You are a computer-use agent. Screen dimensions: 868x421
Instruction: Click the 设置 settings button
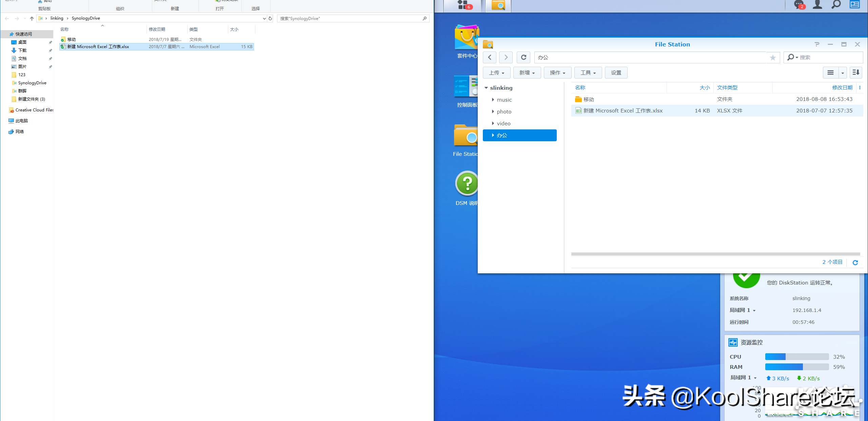click(616, 73)
